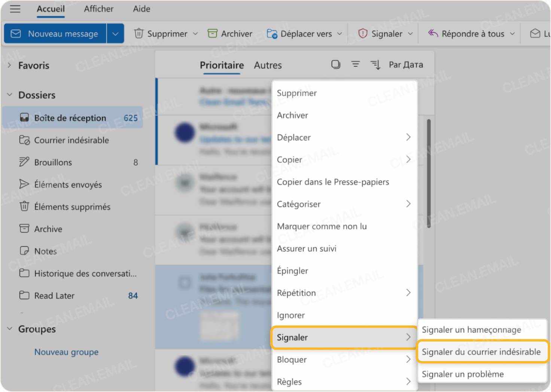Click the Archive folder icon in sidebar
This screenshot has height=392, width=551.
click(24, 229)
